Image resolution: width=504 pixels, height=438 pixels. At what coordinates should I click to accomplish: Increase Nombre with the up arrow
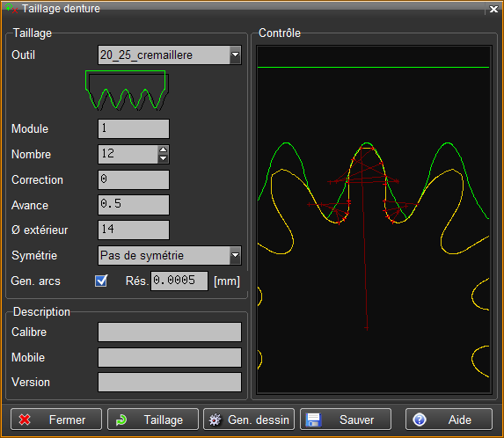click(164, 150)
